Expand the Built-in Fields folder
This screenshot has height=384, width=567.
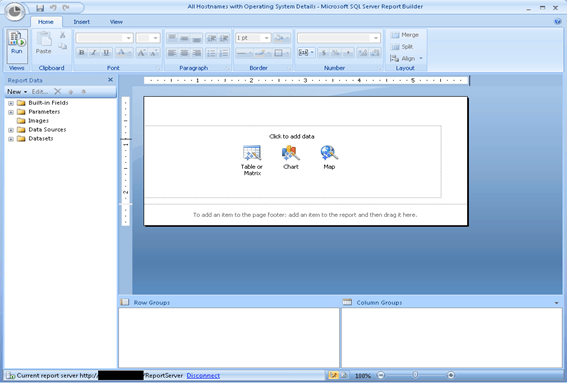point(11,103)
